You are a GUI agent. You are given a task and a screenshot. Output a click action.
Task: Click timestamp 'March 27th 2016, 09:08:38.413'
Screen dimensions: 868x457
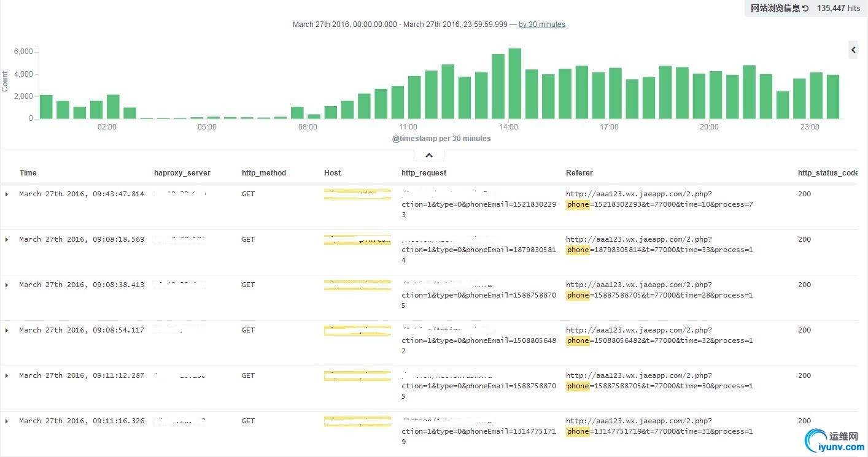(82, 285)
